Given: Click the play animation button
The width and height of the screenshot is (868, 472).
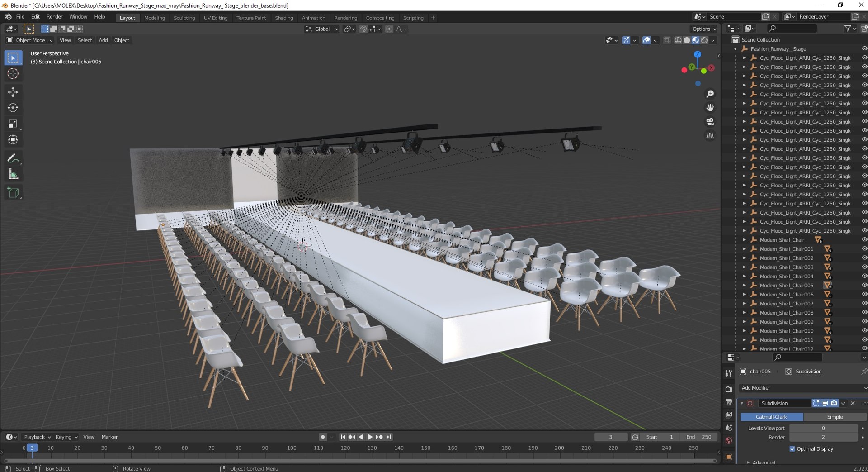Looking at the screenshot, I should click(x=370, y=437).
